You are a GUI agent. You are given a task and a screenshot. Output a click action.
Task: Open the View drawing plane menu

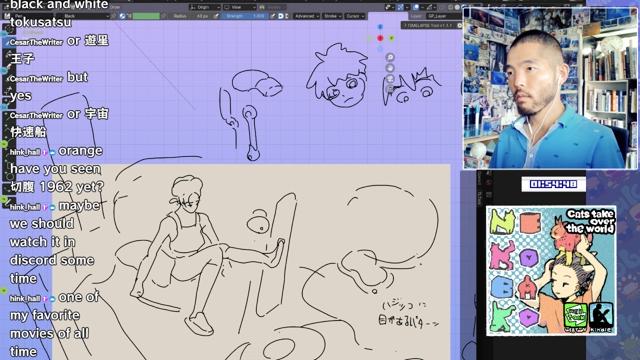coord(239,7)
